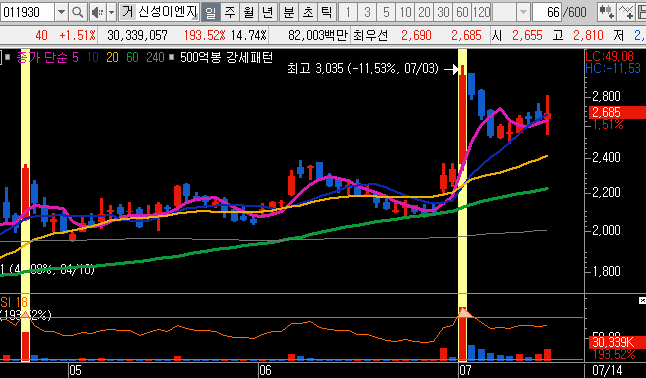Viewport: 646px width, 378px height.
Task: Select the 5 interval button
Action: tap(386, 12)
